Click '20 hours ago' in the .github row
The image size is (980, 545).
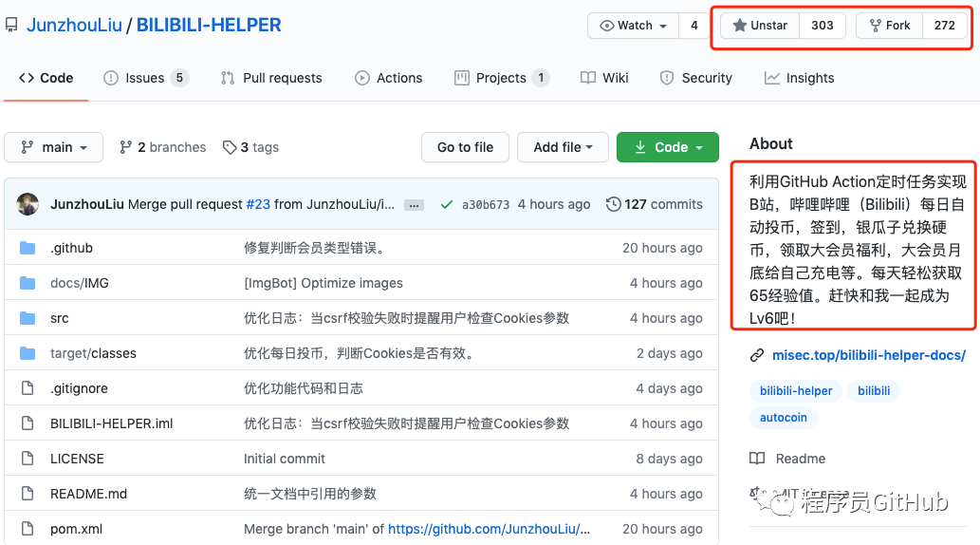pyautogui.click(x=662, y=249)
